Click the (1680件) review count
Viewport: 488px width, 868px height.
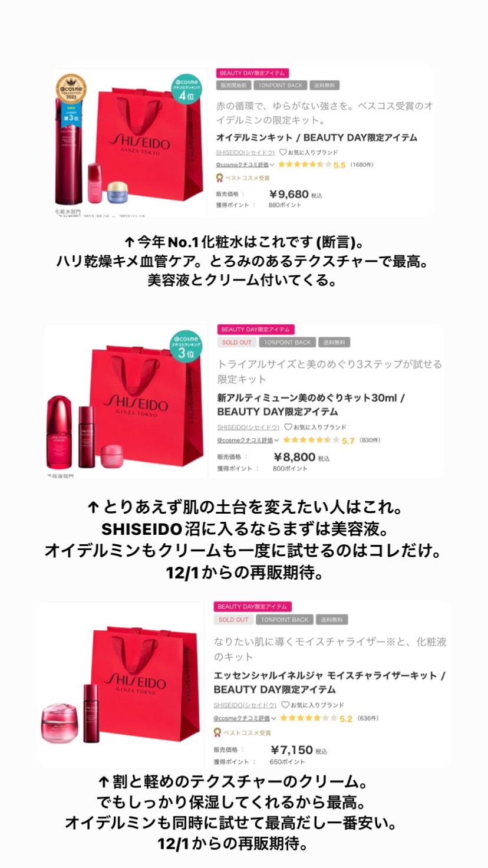pyautogui.click(x=361, y=165)
